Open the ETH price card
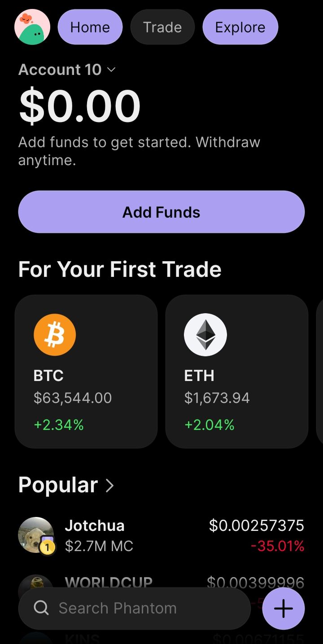 click(x=237, y=372)
